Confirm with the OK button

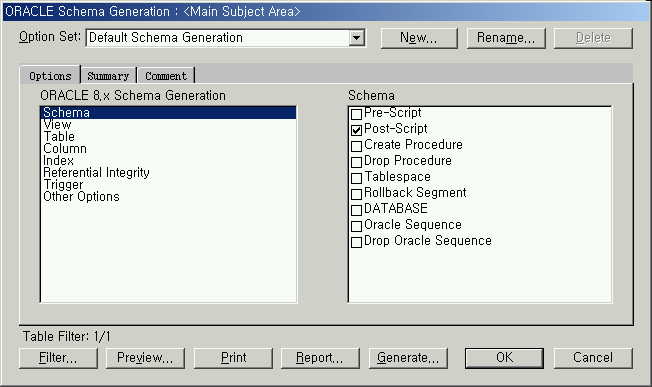click(504, 358)
